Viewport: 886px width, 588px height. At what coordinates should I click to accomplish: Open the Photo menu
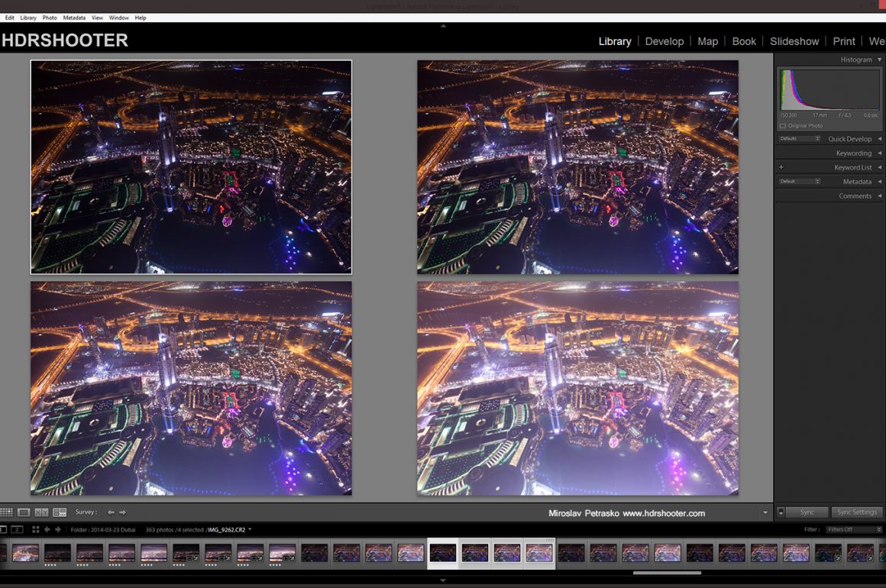tap(50, 18)
